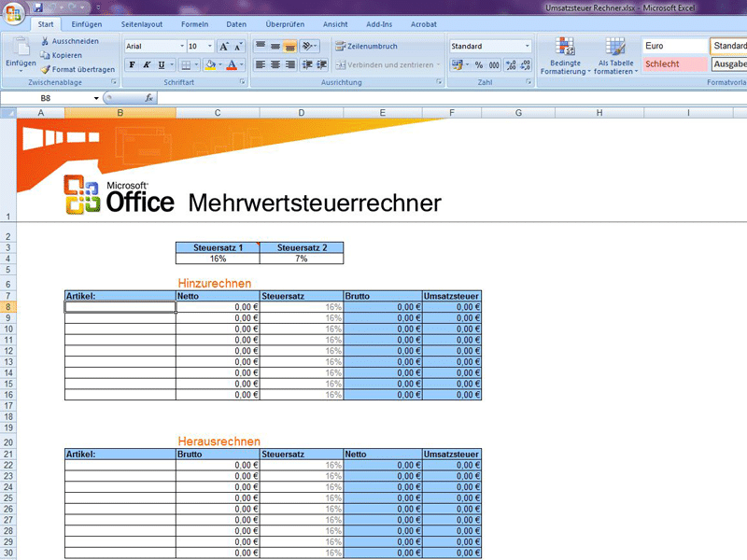This screenshot has height=560, width=747.
Task: Open Schriftart dialog launcher
Action: click(x=242, y=82)
